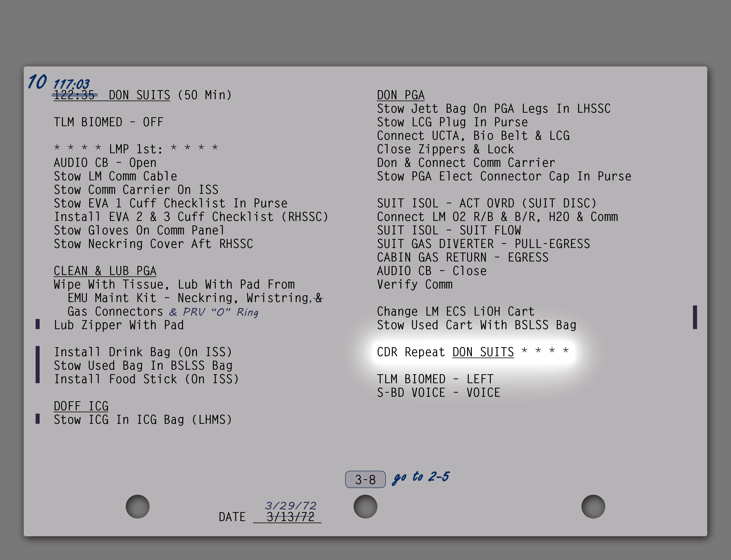Click the center binder hole

365,506
